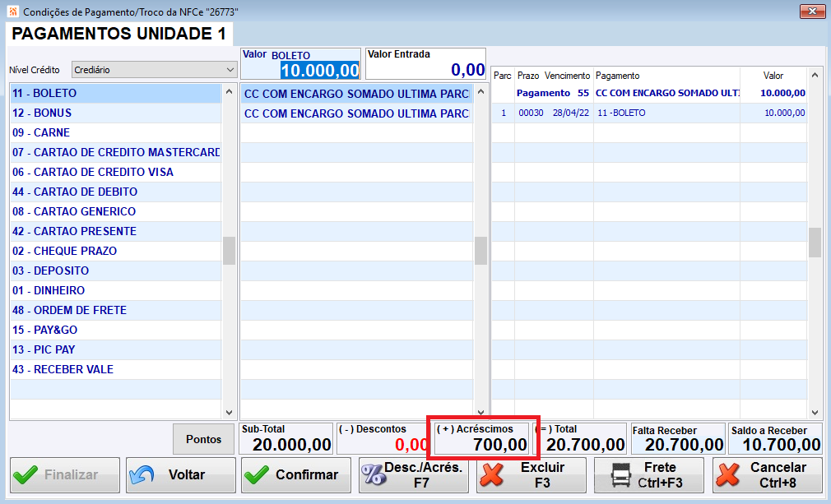831x504 pixels.
Task: Click the Frete Ctrl+F3 button label
Action: pos(661,475)
